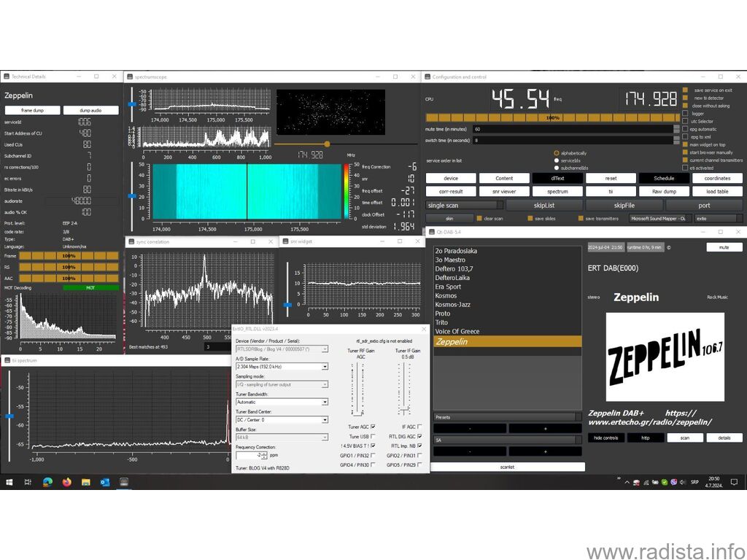Click the Zeppelin 106.7 logo image
The width and height of the screenshot is (747, 560).
point(665,357)
